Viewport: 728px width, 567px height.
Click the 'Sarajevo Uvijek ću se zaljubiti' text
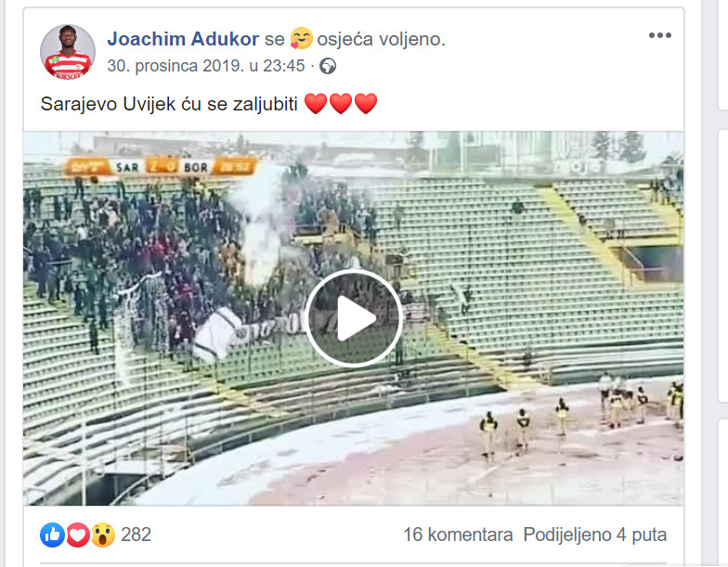click(169, 104)
